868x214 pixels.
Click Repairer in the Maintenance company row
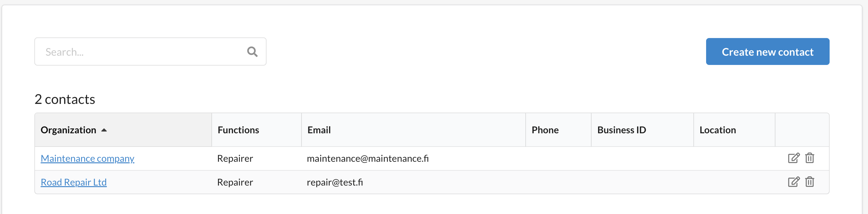(x=235, y=158)
